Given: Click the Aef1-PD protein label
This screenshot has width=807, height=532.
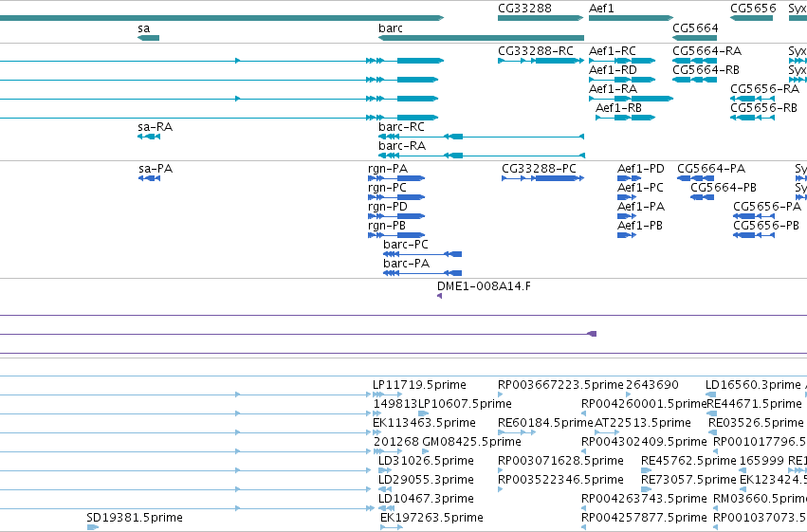Looking at the screenshot, I should (641, 169).
